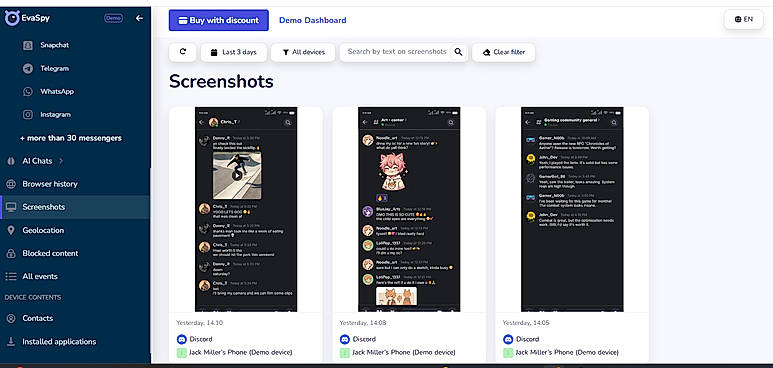773x368 pixels.
Task: Click 'Yesterday, 14:05' timestamp
Action: [526, 323]
